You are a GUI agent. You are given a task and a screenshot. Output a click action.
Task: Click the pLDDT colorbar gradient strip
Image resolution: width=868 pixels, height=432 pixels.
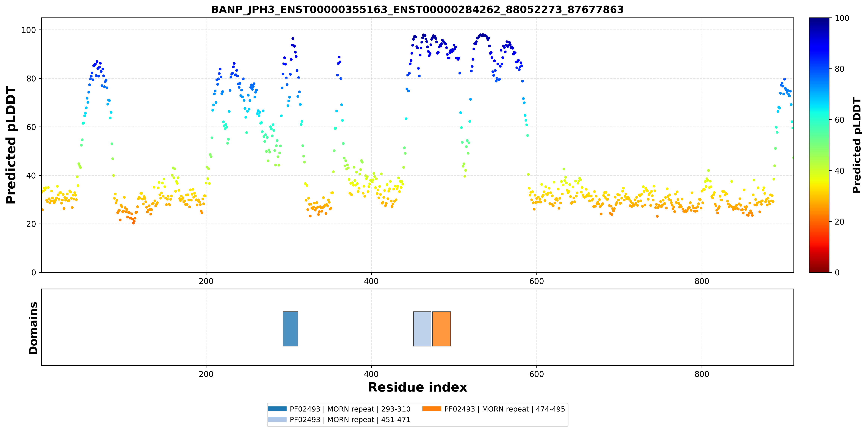(x=819, y=145)
